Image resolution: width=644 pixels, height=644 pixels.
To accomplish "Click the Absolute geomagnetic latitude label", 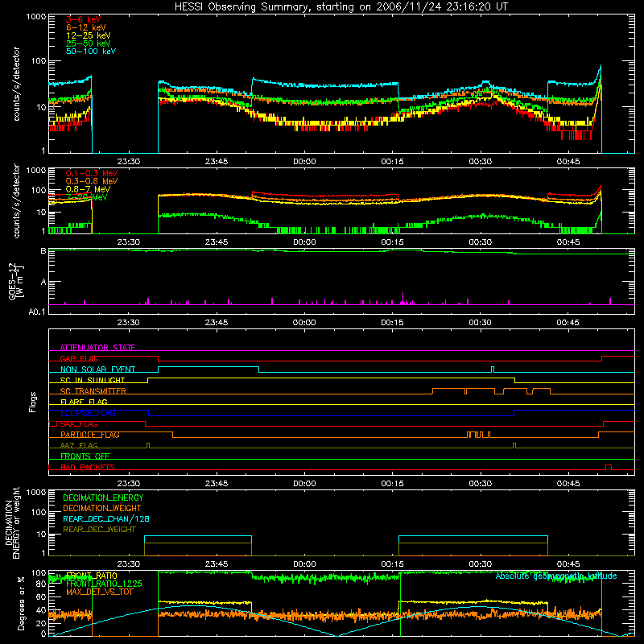I will click(x=556, y=576).
